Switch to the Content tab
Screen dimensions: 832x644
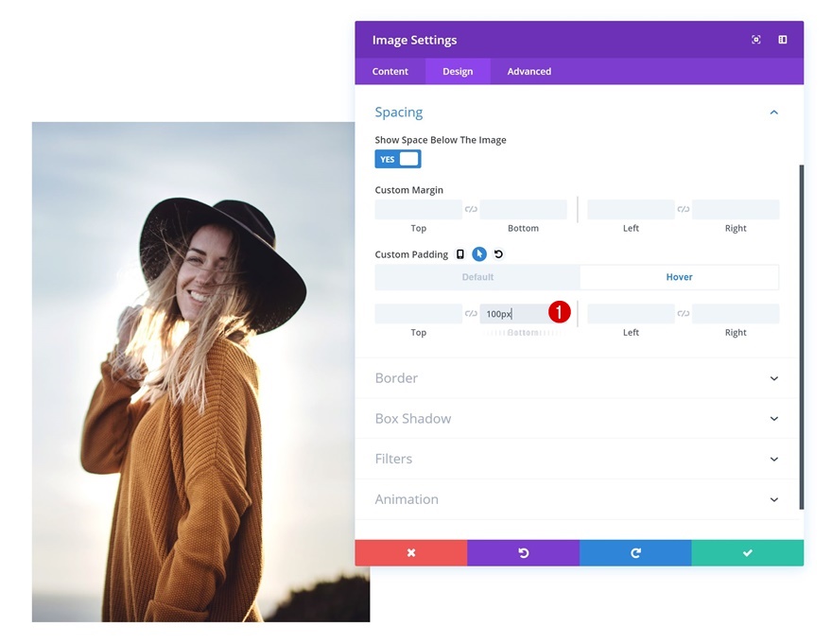pos(390,71)
